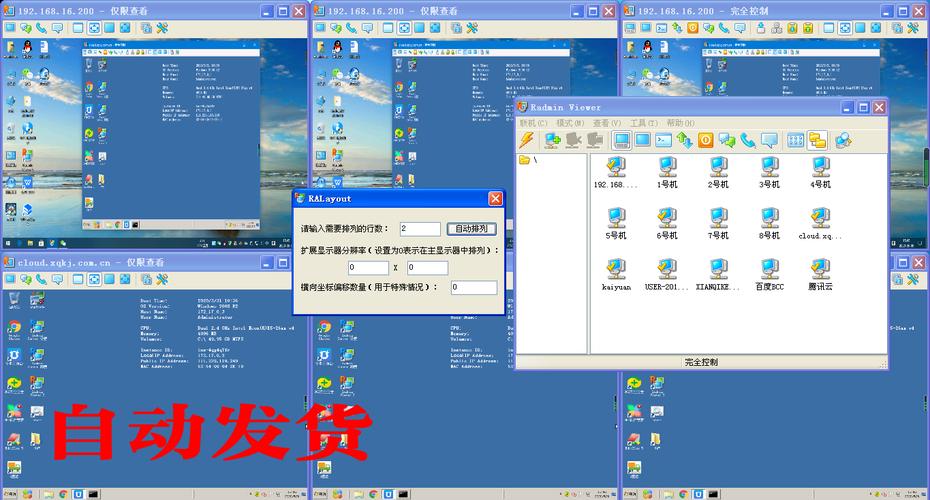Select Full Control mode in Radmin Viewer toolbar

[622, 141]
